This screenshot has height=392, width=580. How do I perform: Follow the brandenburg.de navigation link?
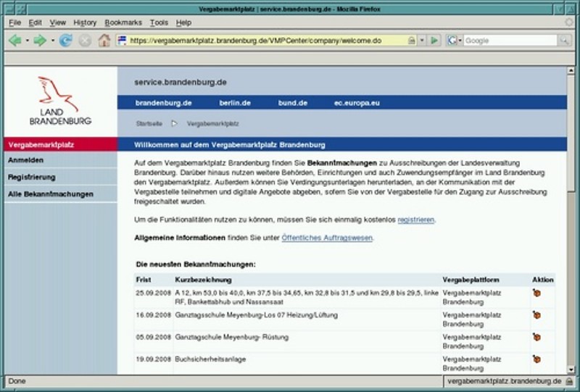point(164,103)
